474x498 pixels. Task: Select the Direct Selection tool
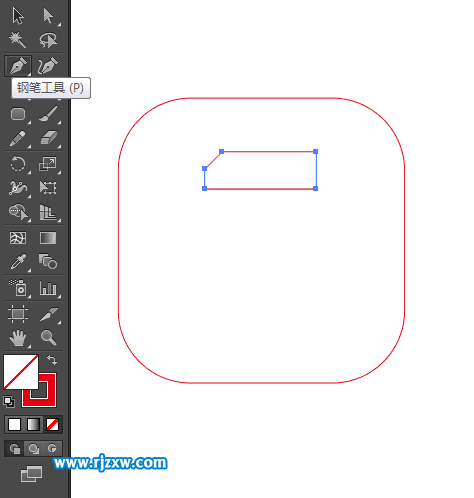click(48, 16)
